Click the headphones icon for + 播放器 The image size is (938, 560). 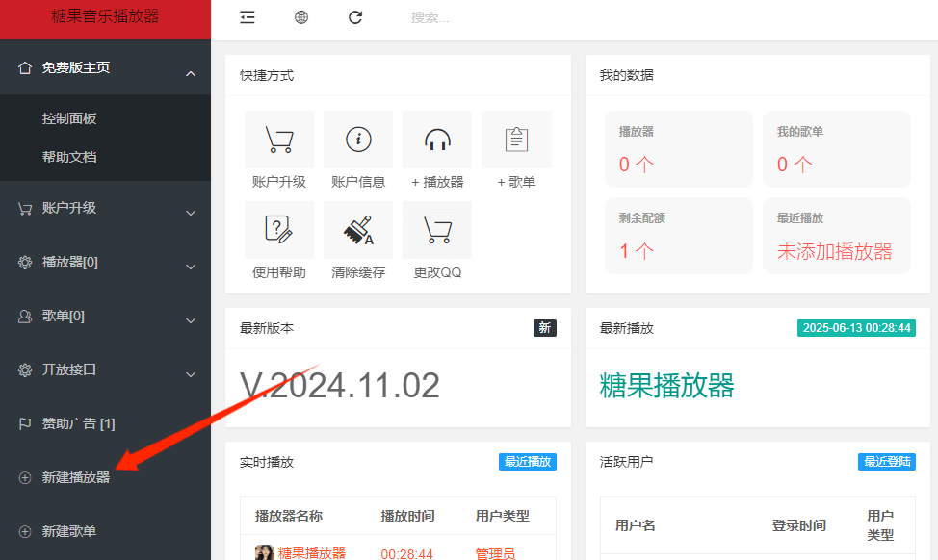[437, 140]
